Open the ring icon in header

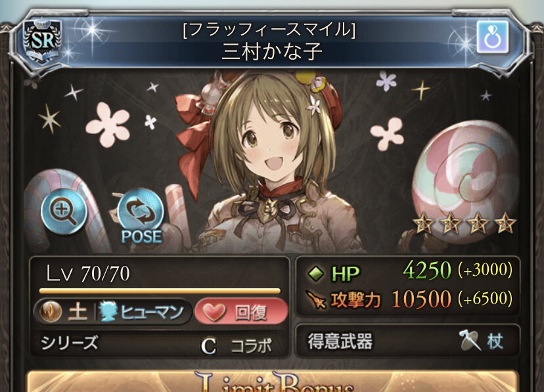click(492, 37)
